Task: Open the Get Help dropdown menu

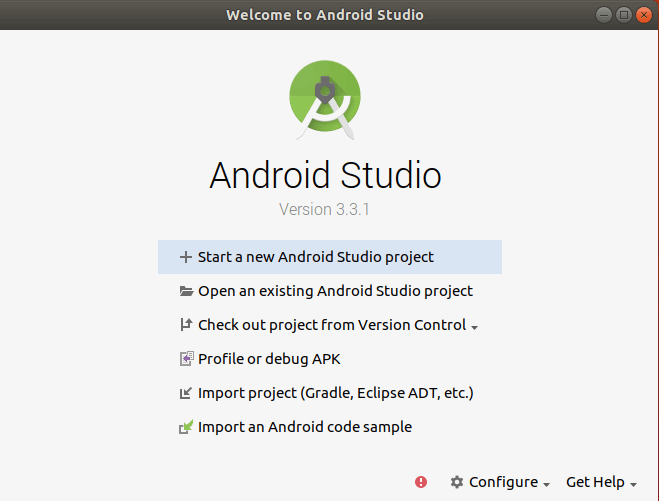Action: point(601,482)
